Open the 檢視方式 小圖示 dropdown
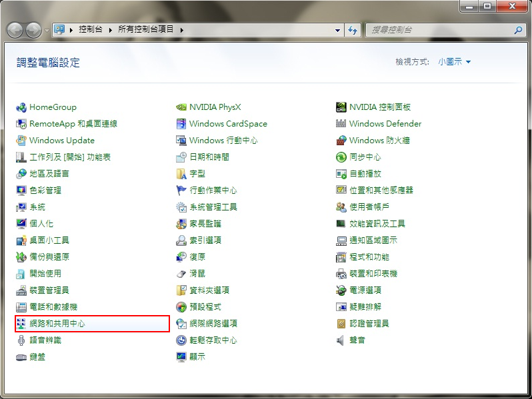Screen dimensions: 532x399 click(454, 62)
